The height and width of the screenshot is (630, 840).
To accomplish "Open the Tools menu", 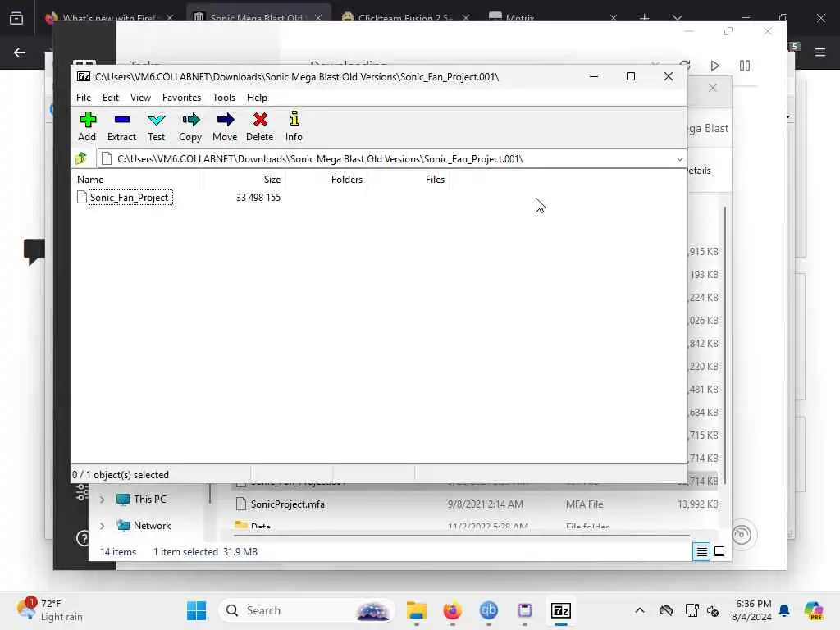I will [224, 98].
